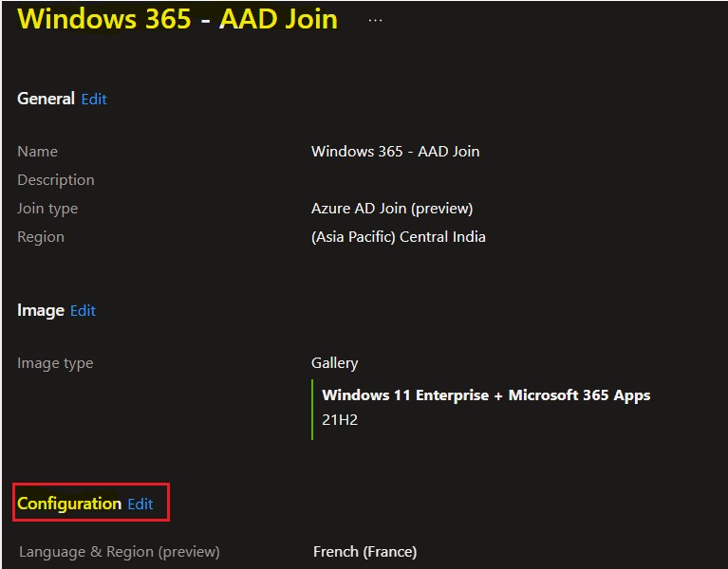Click the General section heading
The width and height of the screenshot is (728, 569).
tap(46, 99)
